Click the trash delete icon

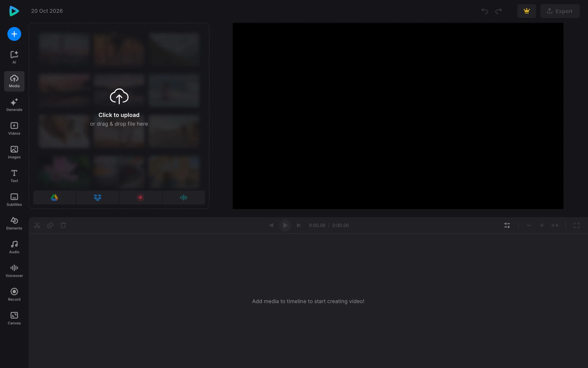(63, 225)
